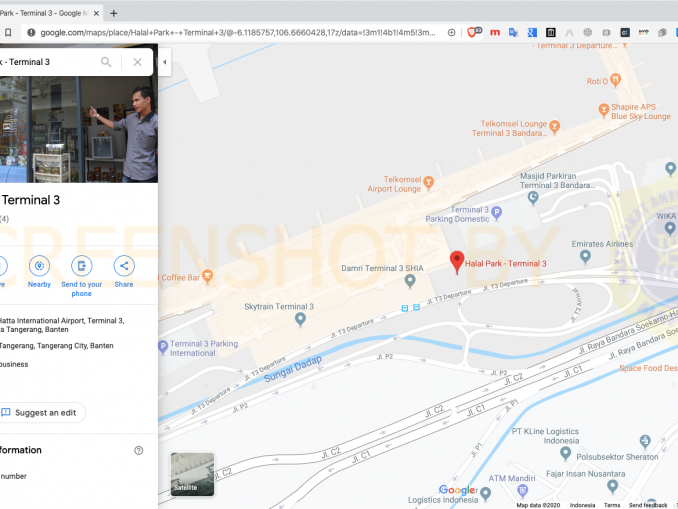
Task: Click the Space Food map label
Action: tap(648, 368)
